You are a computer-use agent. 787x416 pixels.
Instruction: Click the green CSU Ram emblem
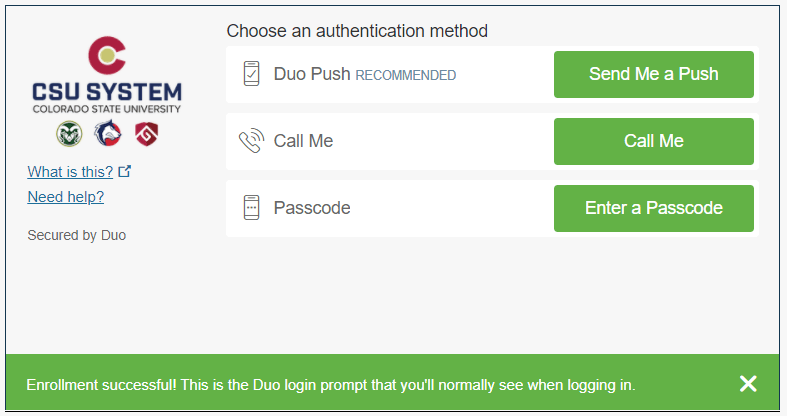click(x=69, y=133)
